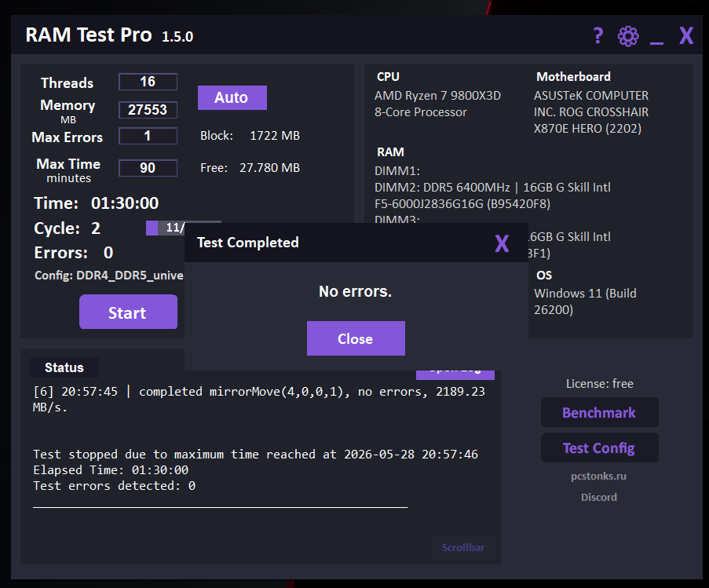Click the 'completed mirrorMove(4,0,0,1)' log entry
Screen dimensions: 709x588
[258, 399]
